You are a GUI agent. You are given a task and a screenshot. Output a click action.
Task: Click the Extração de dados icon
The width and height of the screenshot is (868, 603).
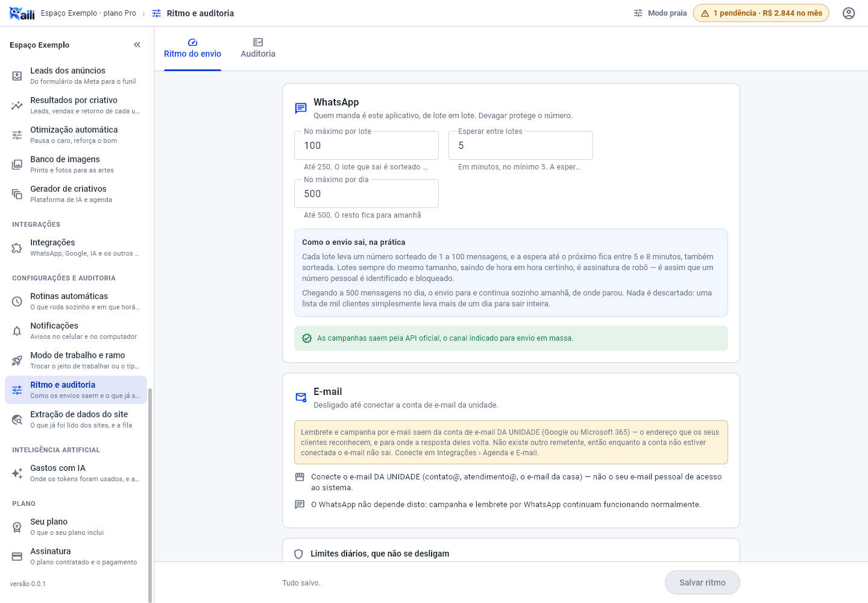tap(17, 419)
